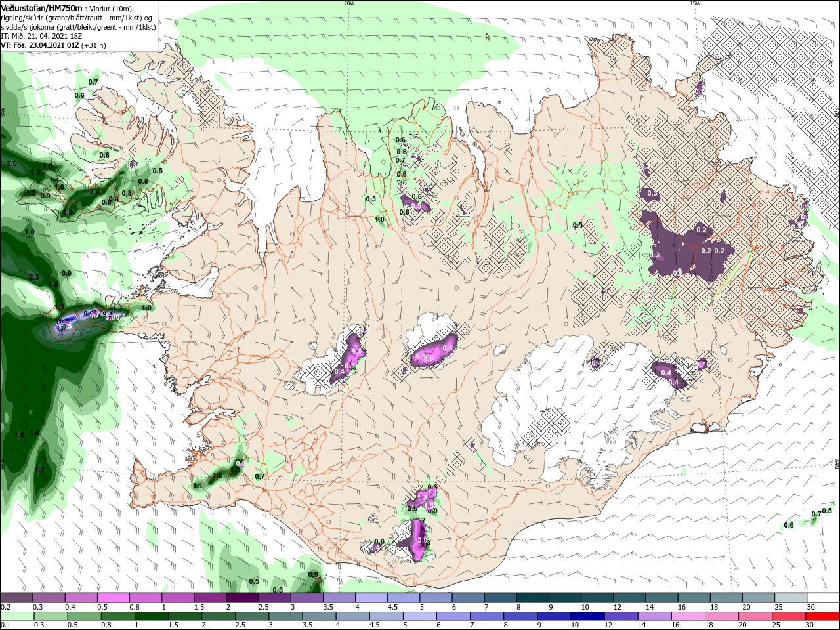The width and height of the screenshot is (840, 630).
Task: Select the VT: Fös. 23.04.2021 01Z valid time
Action: coord(41,45)
